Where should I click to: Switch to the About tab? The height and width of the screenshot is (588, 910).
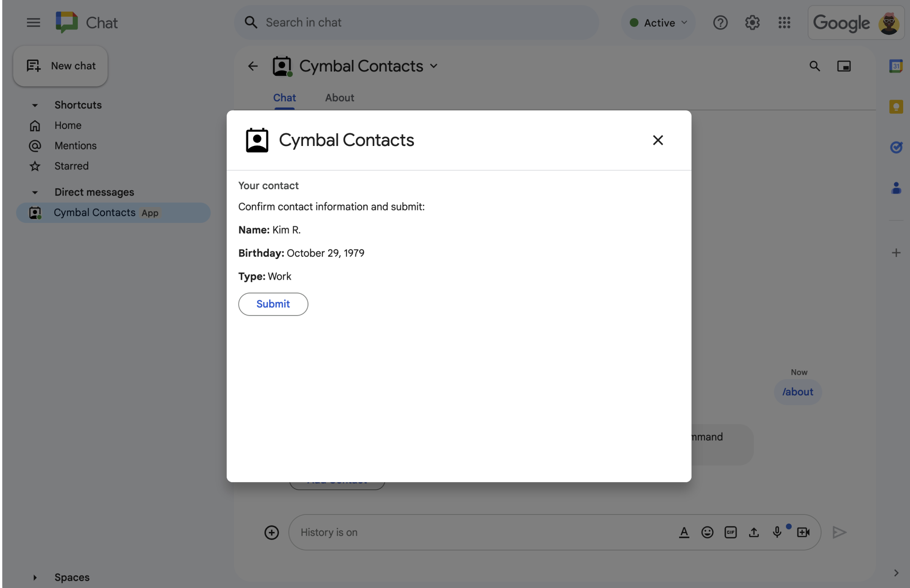(x=339, y=98)
